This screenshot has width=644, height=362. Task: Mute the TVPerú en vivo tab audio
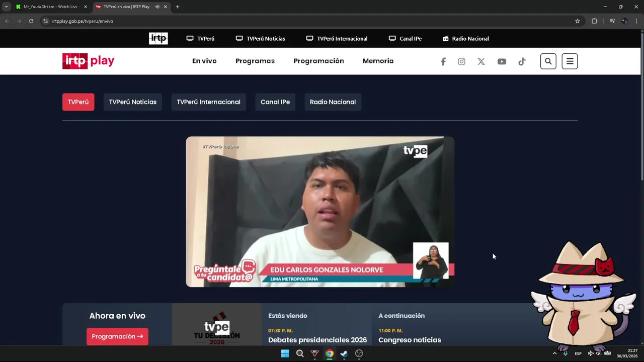tap(157, 7)
